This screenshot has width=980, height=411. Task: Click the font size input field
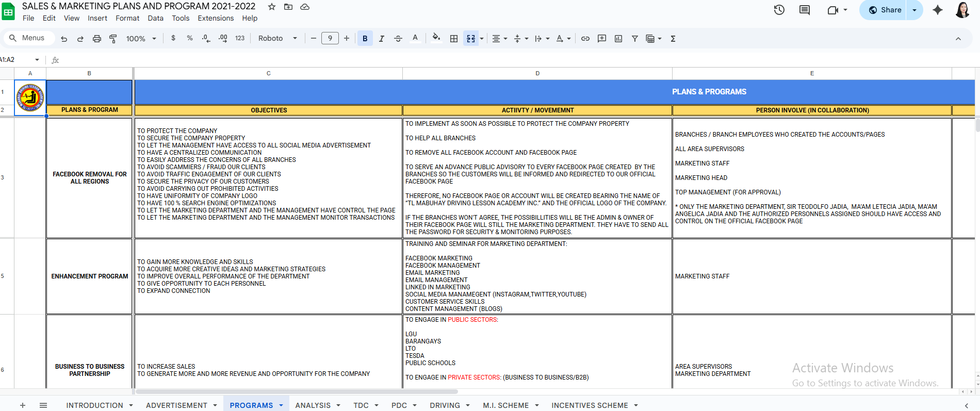[x=330, y=39]
